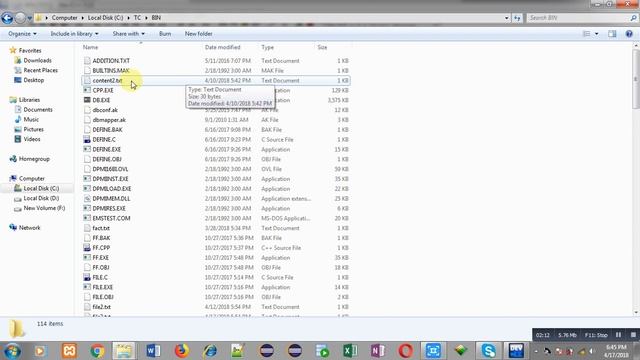Open Excel from the taskbar

point(350,351)
